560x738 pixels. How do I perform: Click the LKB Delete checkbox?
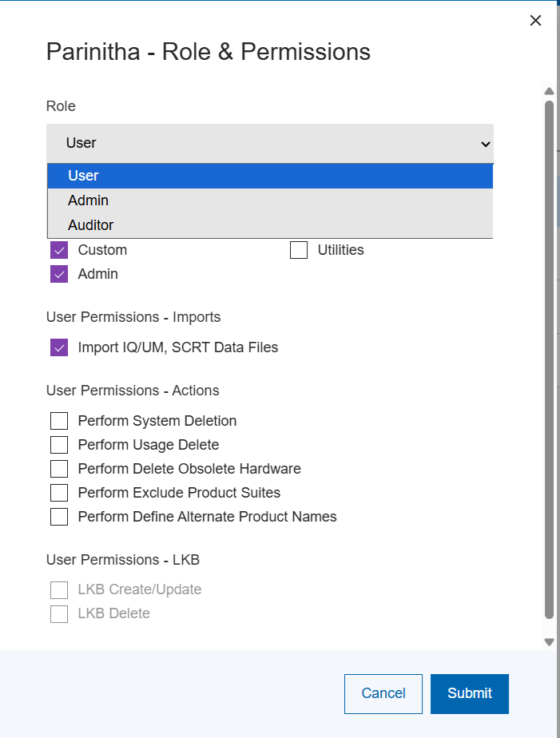pyautogui.click(x=59, y=614)
